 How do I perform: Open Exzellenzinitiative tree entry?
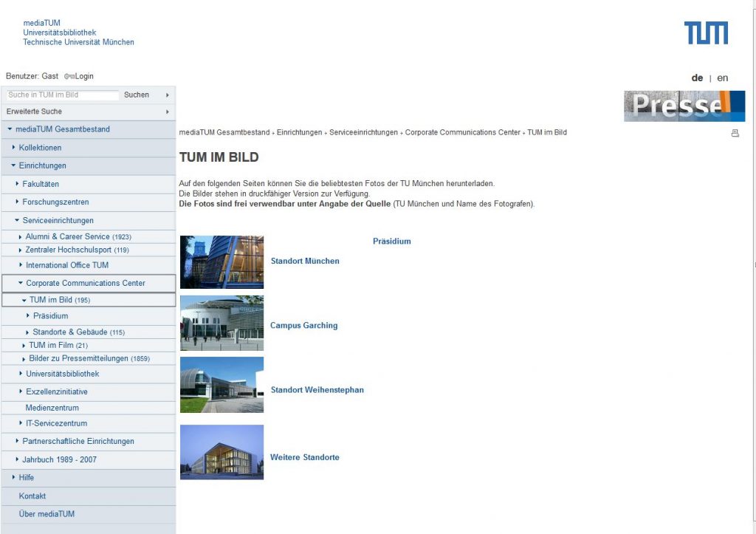click(57, 391)
